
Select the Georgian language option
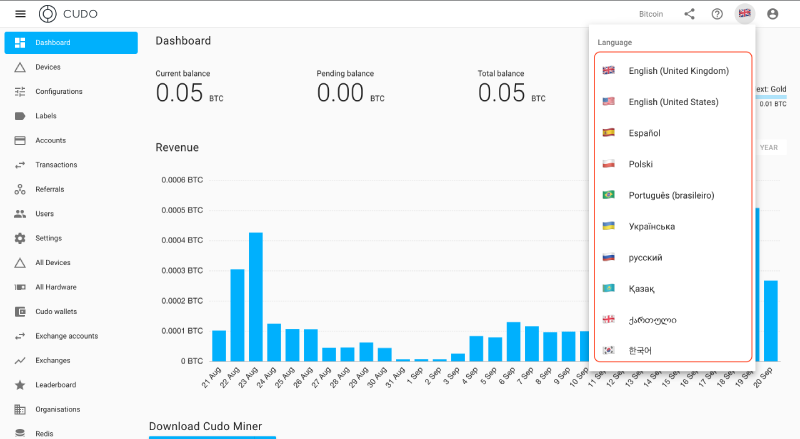pos(672,320)
